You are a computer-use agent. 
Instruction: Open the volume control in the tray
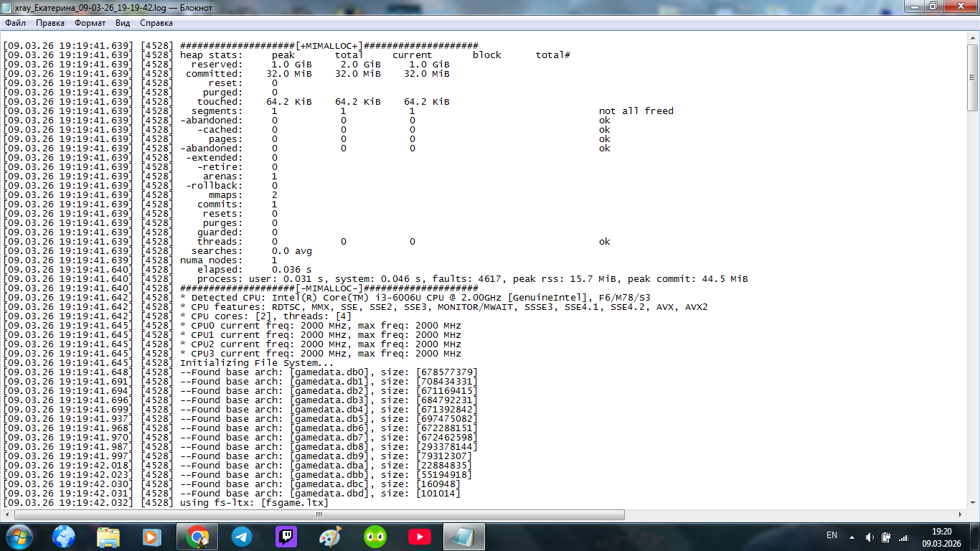(x=870, y=537)
